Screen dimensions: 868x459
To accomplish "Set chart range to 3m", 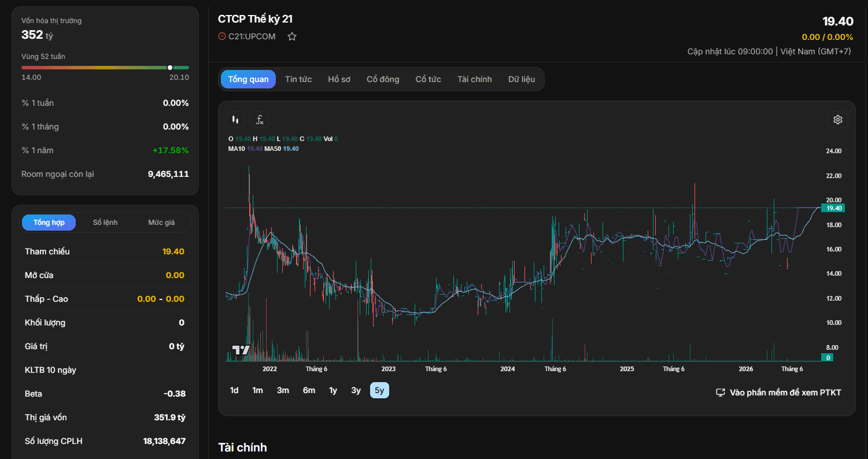I will (x=283, y=390).
